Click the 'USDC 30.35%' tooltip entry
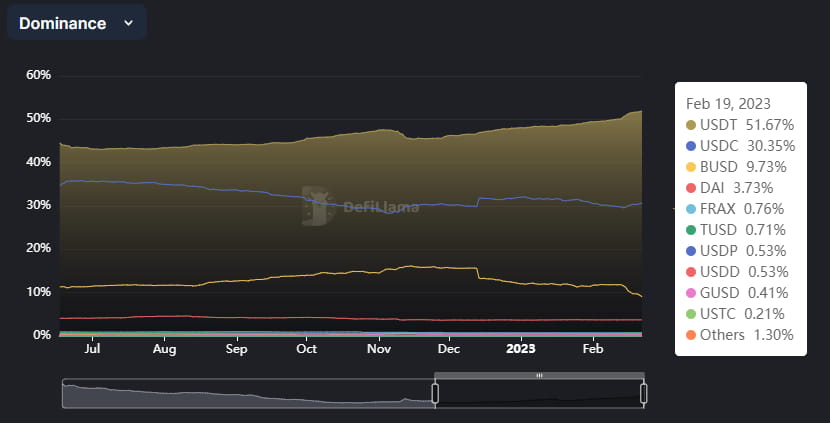 pyautogui.click(x=741, y=146)
